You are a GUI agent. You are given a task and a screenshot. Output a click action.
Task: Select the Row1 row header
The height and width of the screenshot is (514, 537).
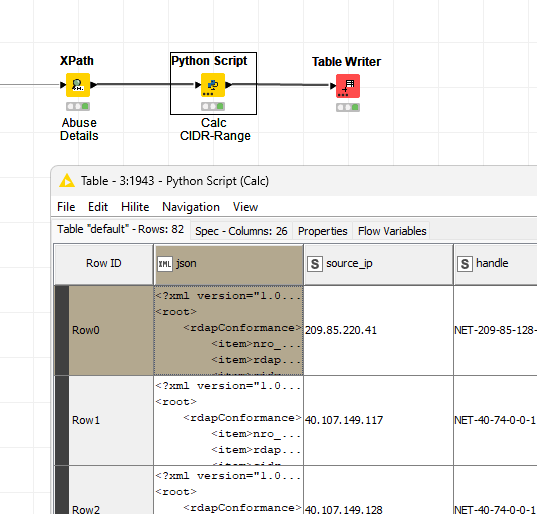click(x=104, y=420)
